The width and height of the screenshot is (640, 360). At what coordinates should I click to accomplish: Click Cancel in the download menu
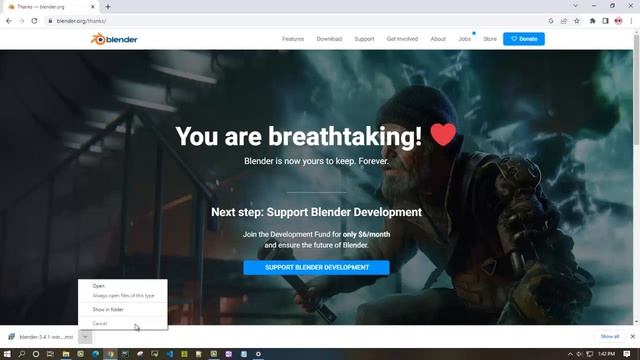coord(100,323)
